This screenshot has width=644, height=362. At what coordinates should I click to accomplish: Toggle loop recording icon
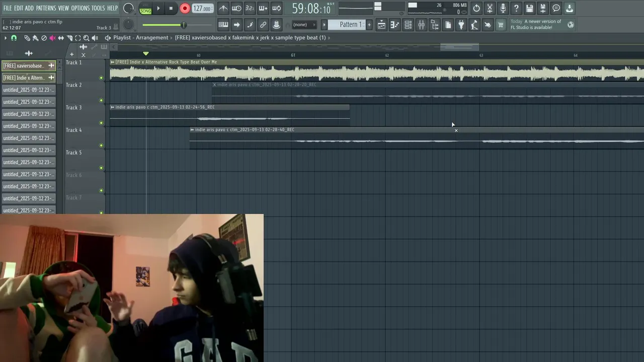click(x=277, y=9)
